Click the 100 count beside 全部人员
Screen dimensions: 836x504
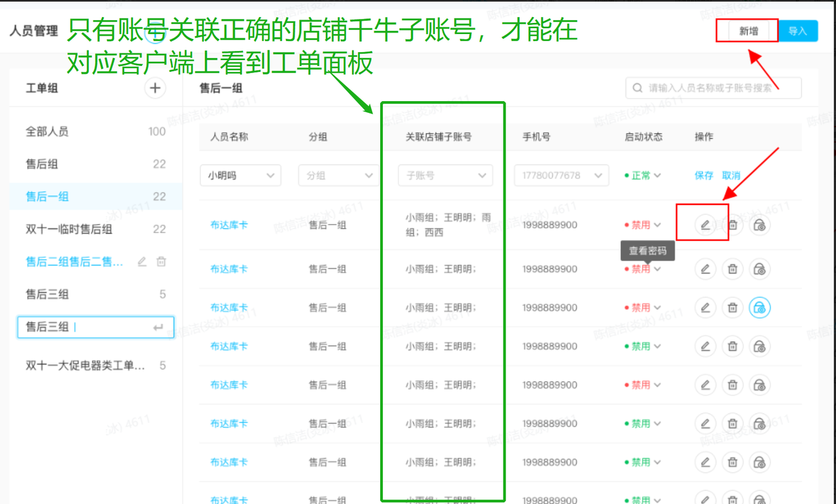tap(157, 131)
